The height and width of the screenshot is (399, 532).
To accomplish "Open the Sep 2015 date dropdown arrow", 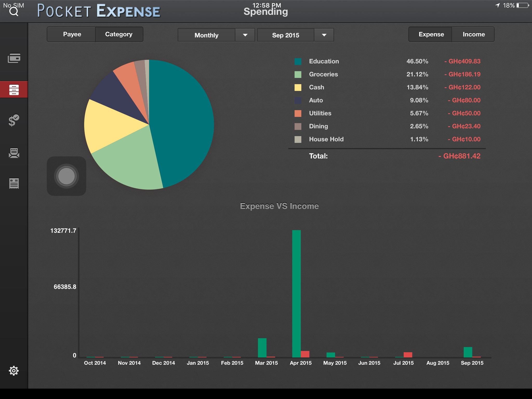I will [324, 35].
